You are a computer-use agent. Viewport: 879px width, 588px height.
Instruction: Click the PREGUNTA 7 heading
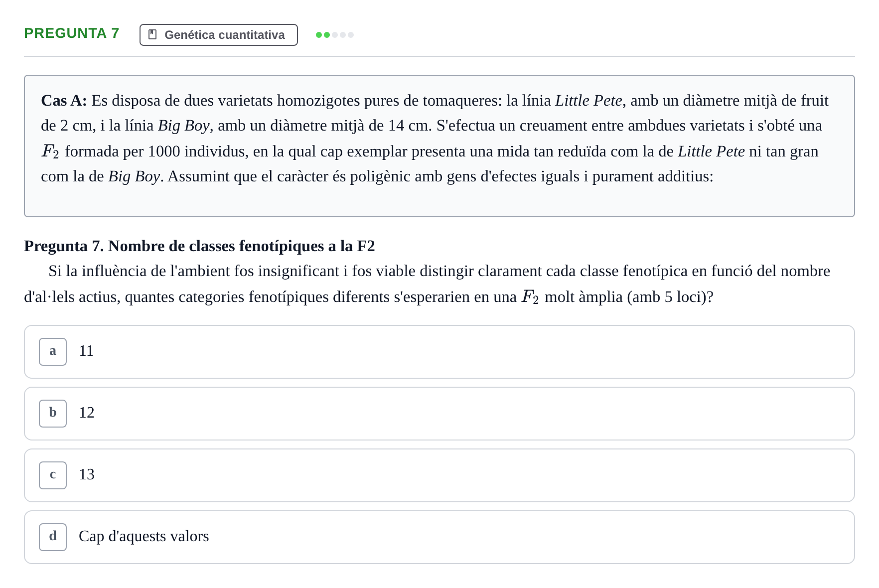click(72, 33)
